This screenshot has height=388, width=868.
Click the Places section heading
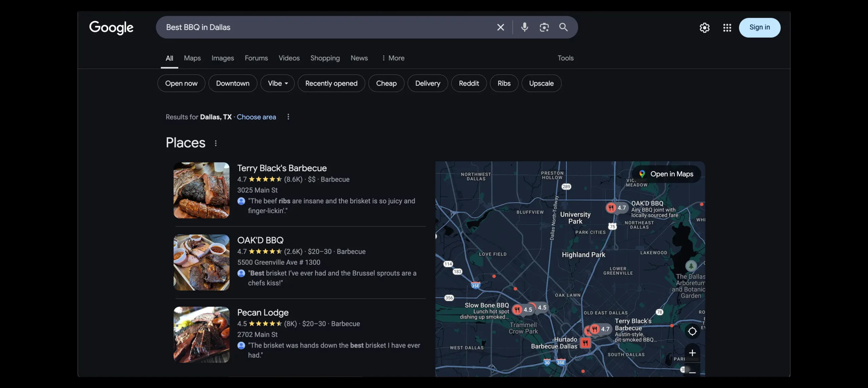pos(185,143)
